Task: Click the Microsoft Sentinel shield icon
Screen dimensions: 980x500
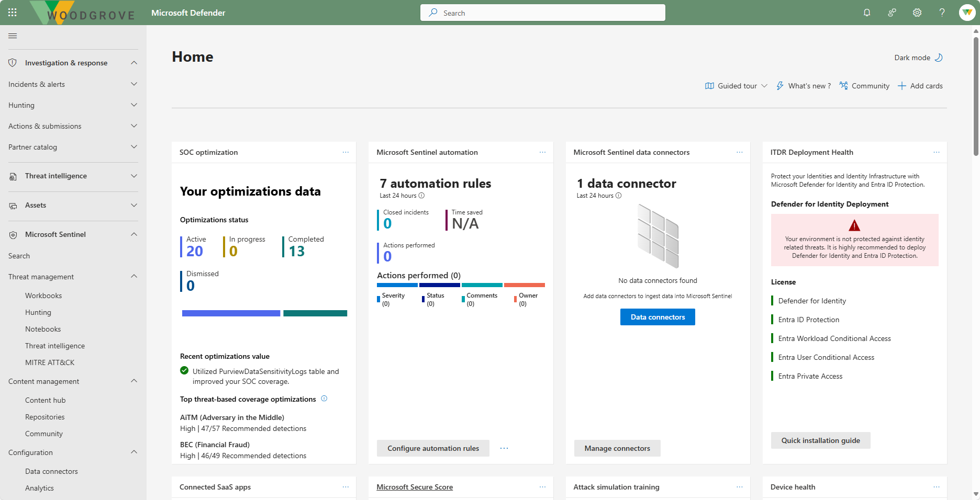Action: click(13, 235)
